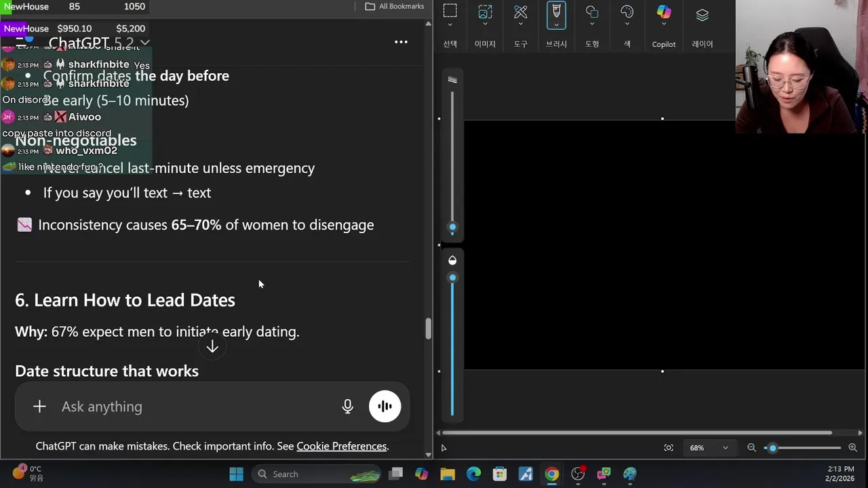Screen dimensions: 868x488
Task: Open the Windows Start menu
Action: 236,474
